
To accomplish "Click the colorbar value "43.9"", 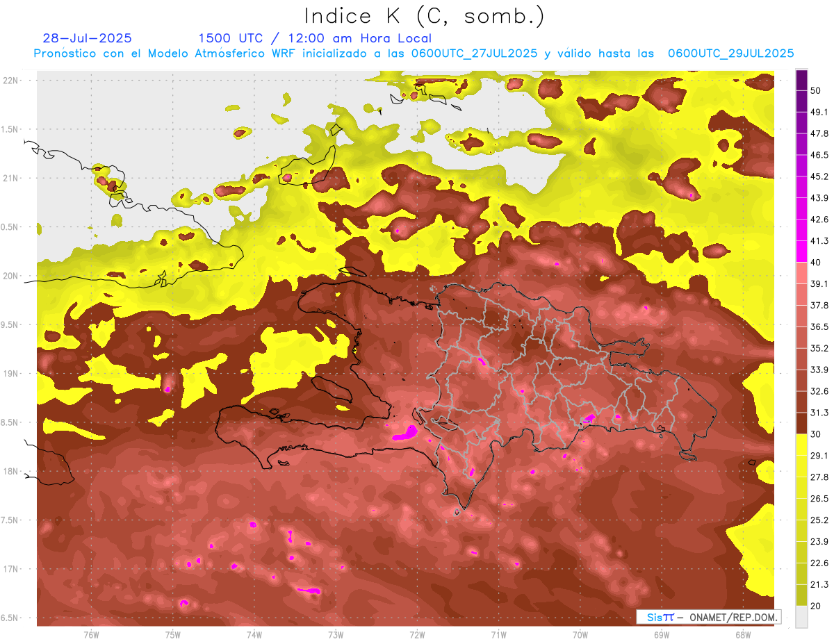I will pyautogui.click(x=819, y=198).
